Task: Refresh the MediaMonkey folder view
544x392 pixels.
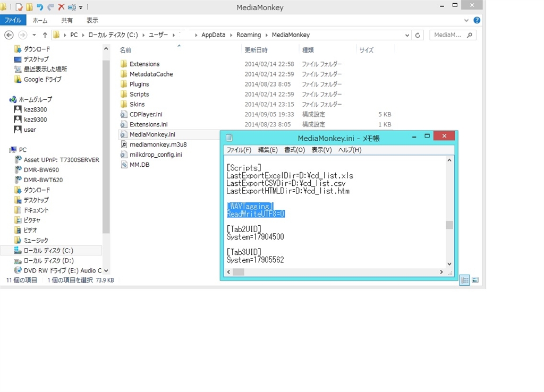Action: pyautogui.click(x=418, y=35)
